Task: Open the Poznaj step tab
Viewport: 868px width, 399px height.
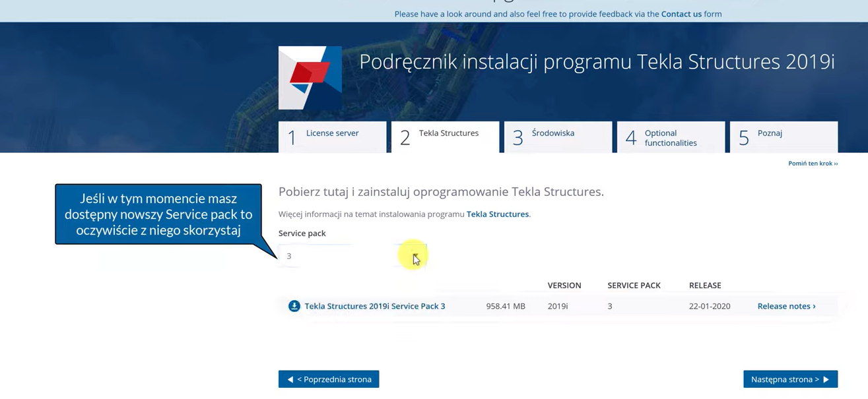Action: [x=784, y=137]
